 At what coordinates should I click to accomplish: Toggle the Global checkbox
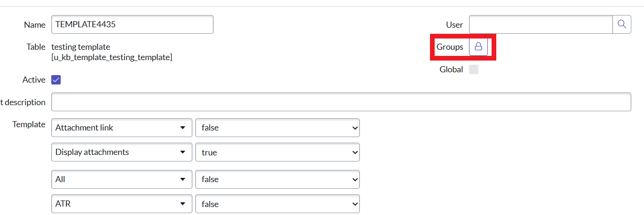click(x=474, y=69)
